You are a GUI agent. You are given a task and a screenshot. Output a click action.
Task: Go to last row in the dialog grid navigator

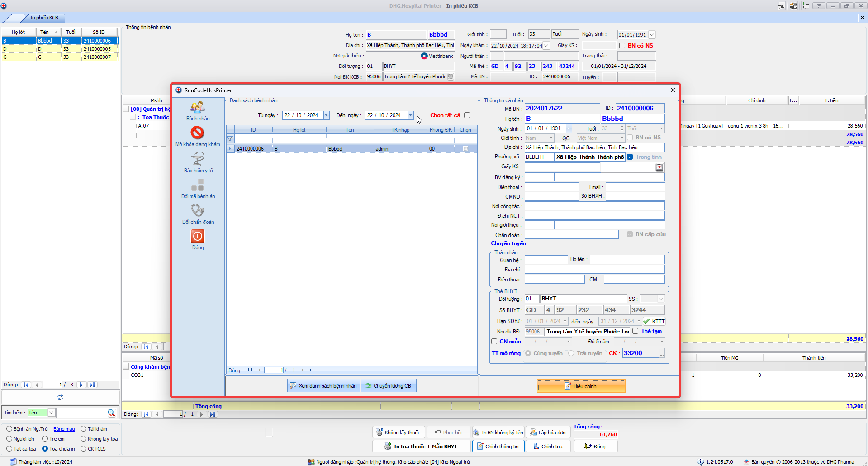[312, 370]
